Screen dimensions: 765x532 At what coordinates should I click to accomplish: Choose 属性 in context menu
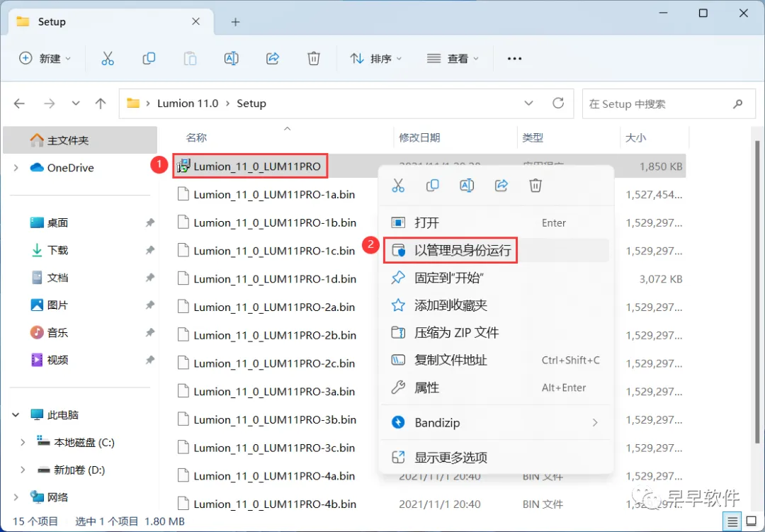point(496,387)
